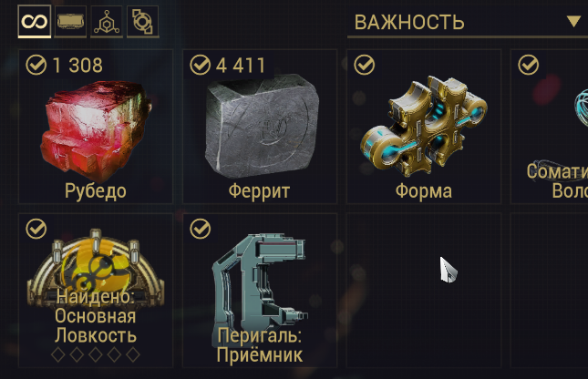Image resolution: width=588 pixels, height=379 pixels.
Task: Click the Феррит item name
Action: pos(259,191)
